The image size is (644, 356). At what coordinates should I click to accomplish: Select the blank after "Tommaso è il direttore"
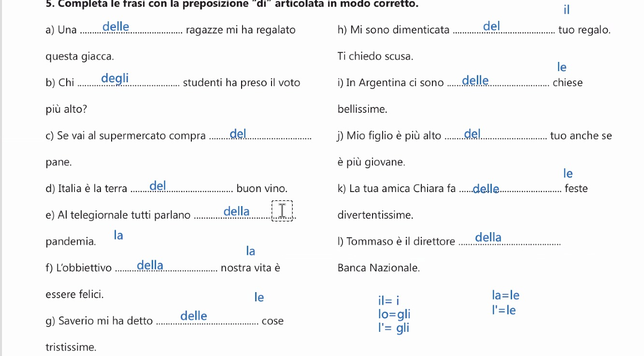pos(509,243)
